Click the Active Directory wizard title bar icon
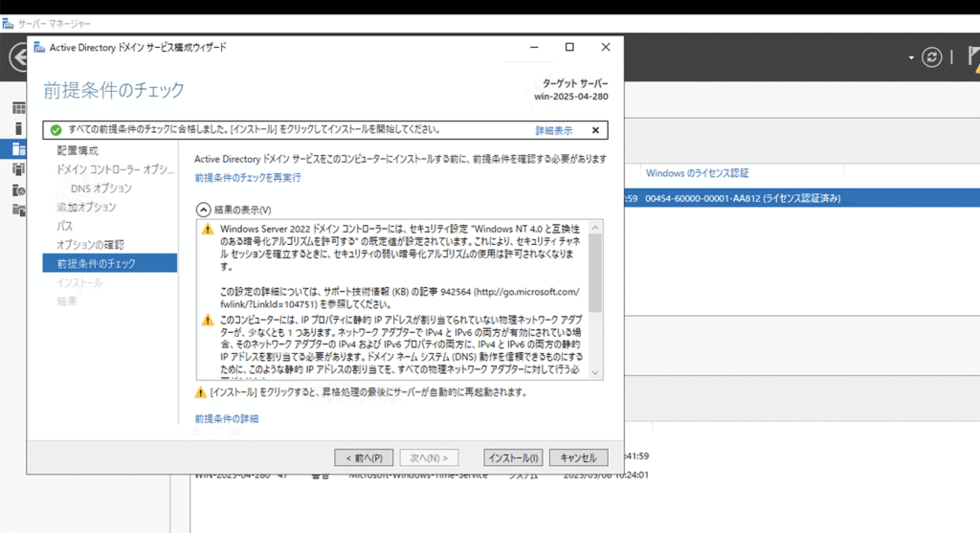The height and width of the screenshot is (533, 980). pos(39,47)
